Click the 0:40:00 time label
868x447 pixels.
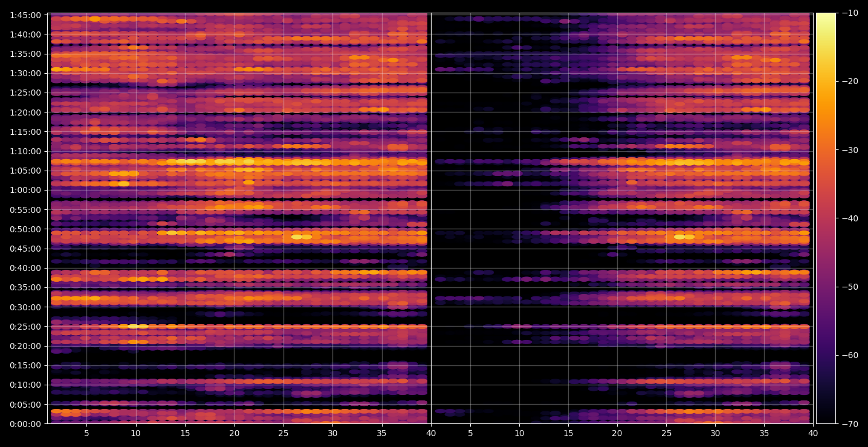point(25,268)
